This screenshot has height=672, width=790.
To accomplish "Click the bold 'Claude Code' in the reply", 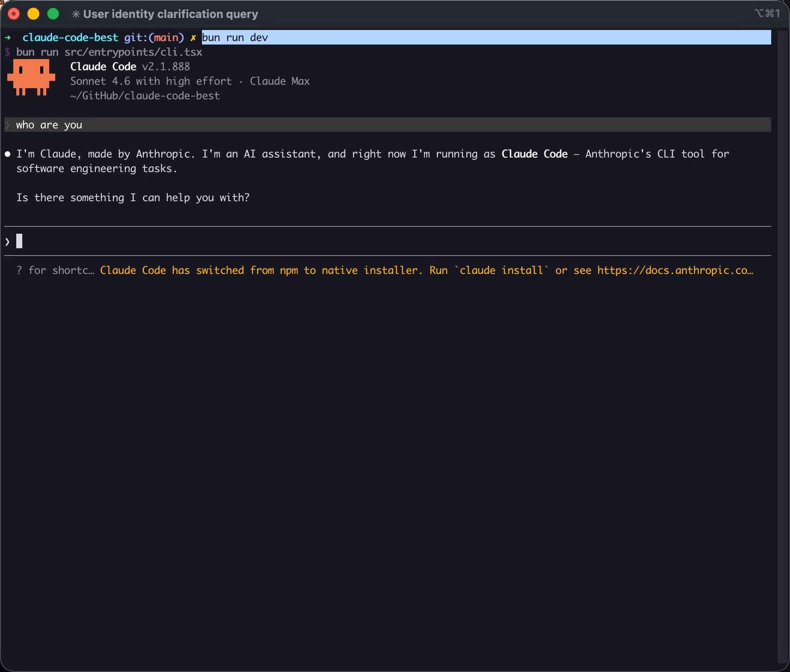I will click(x=535, y=154).
